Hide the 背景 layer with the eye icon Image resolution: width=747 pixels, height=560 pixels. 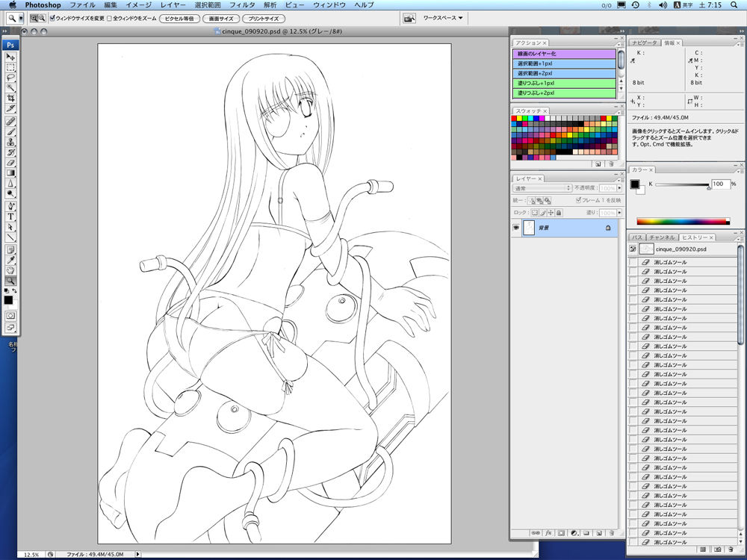point(516,228)
